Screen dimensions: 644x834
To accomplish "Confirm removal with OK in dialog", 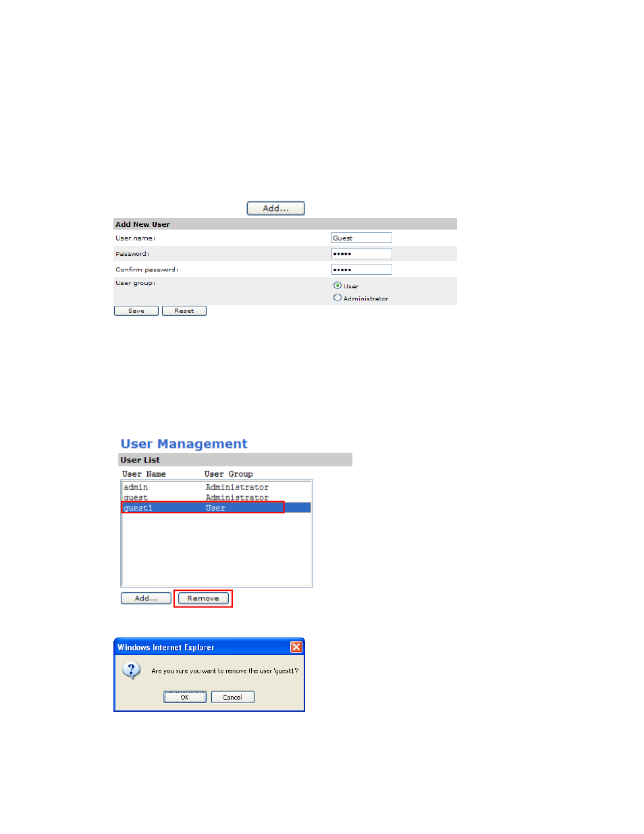I will [185, 697].
